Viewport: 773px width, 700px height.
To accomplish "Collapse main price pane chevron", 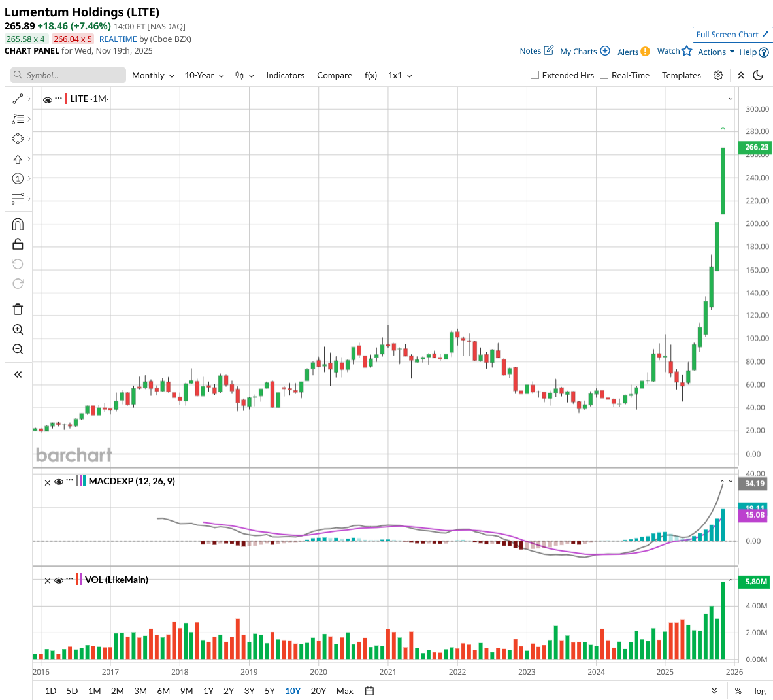I will [731, 99].
